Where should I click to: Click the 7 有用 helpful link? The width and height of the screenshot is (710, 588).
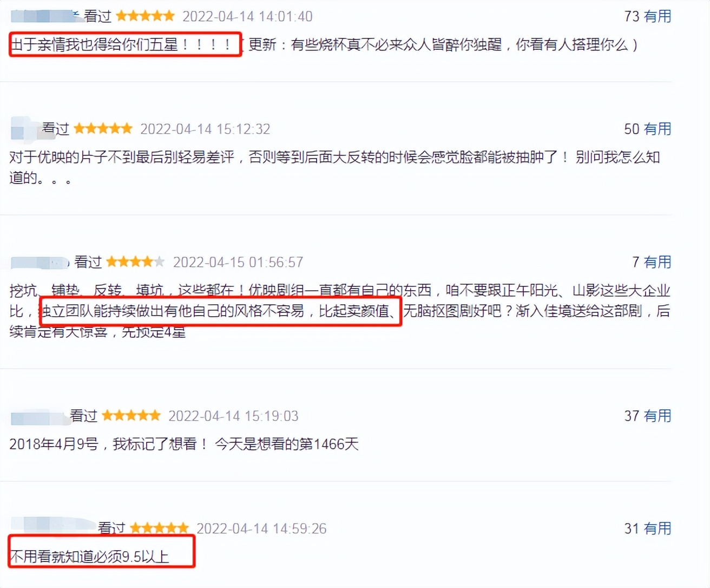point(652,262)
